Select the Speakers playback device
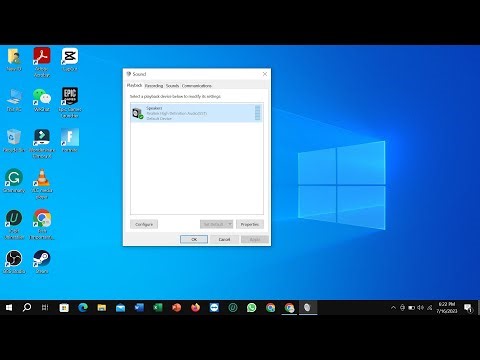Screen dimensions: 480x360 point(196,113)
